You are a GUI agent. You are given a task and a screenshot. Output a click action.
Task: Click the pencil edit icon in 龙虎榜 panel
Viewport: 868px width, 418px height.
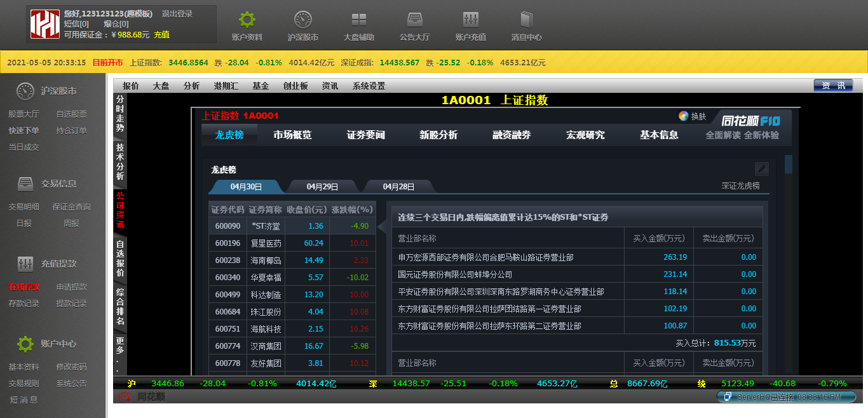coord(761,169)
